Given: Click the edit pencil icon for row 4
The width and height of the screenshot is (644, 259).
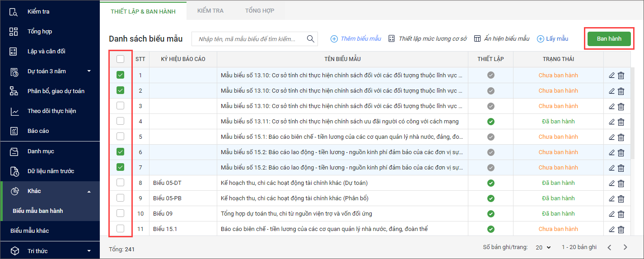Looking at the screenshot, I should click(x=612, y=122).
